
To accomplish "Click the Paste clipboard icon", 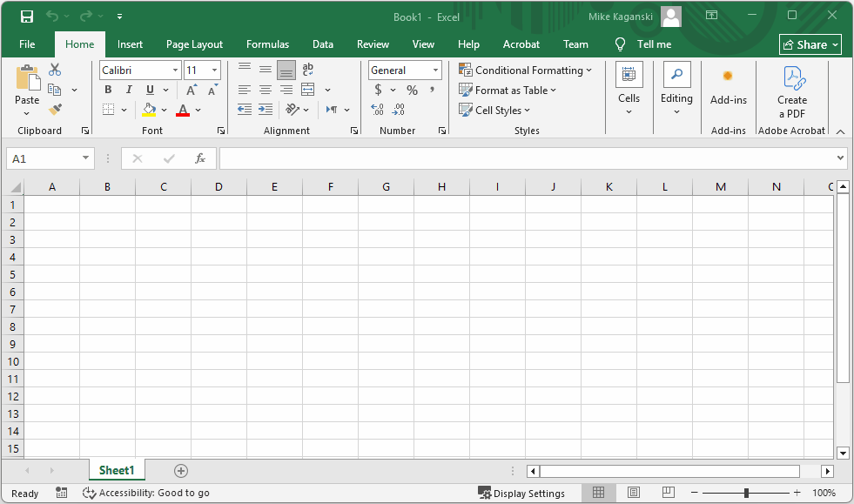I will [27, 77].
